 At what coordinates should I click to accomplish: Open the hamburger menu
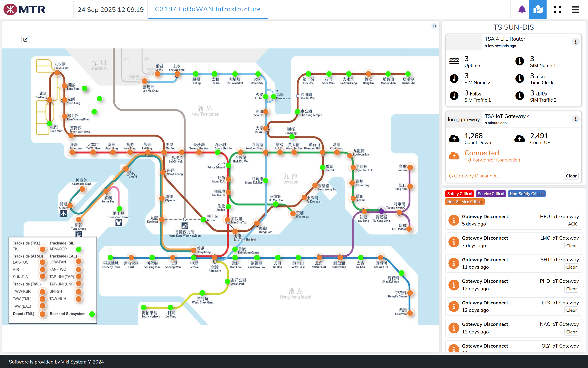point(575,9)
